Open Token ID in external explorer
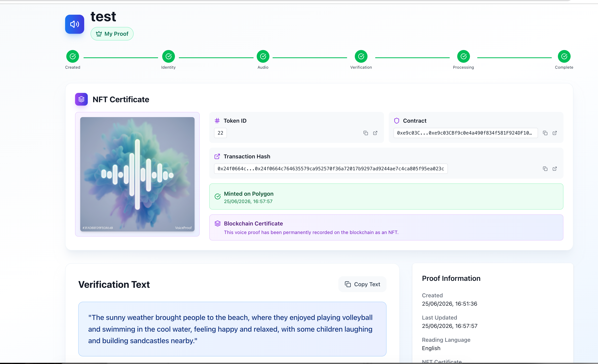The width and height of the screenshot is (598, 364). 375,133
